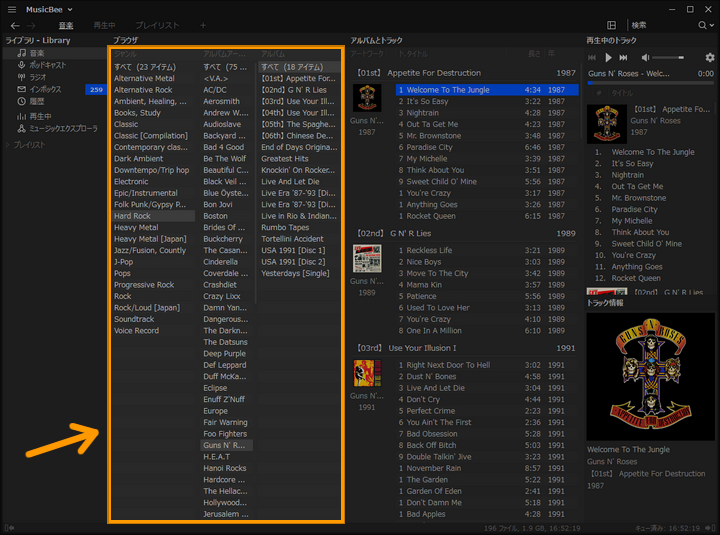720x535 pixels.
Task: Select Progressive Rock genre
Action: [153, 285]
